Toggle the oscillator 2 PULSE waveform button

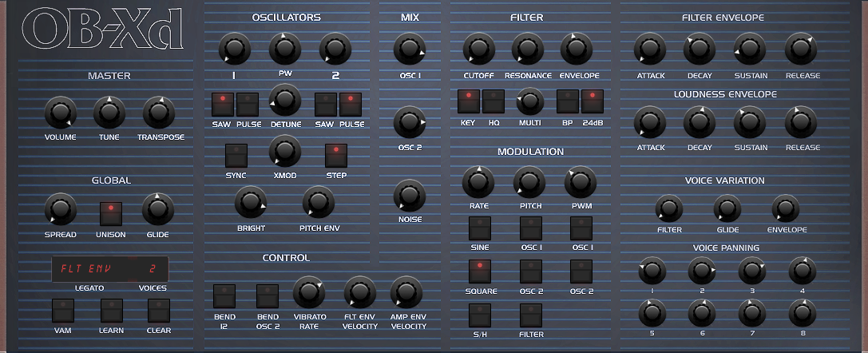click(351, 105)
